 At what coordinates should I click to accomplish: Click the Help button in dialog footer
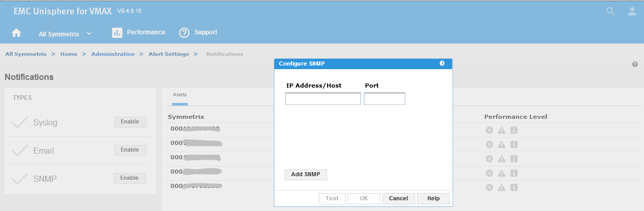434,199
